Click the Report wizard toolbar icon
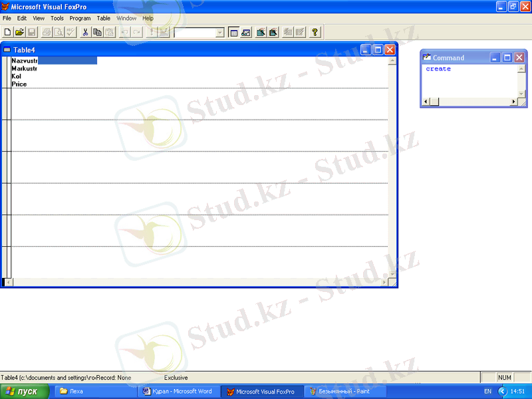 [273, 32]
